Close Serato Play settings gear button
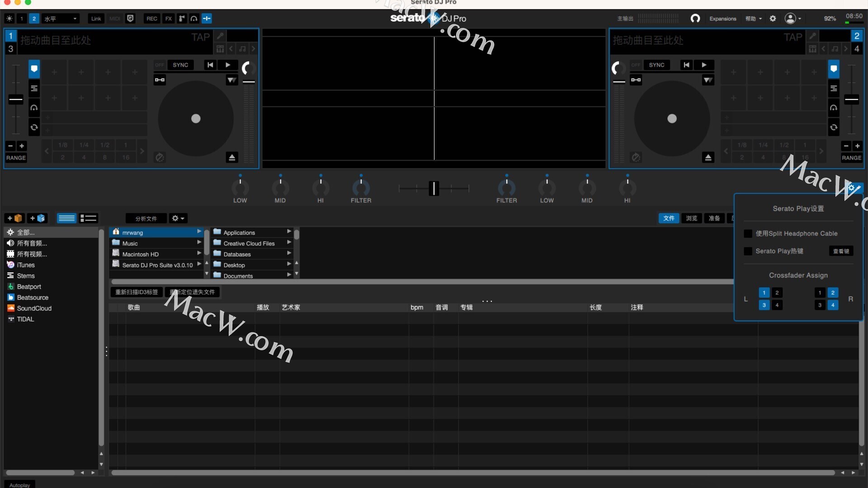 854,188
